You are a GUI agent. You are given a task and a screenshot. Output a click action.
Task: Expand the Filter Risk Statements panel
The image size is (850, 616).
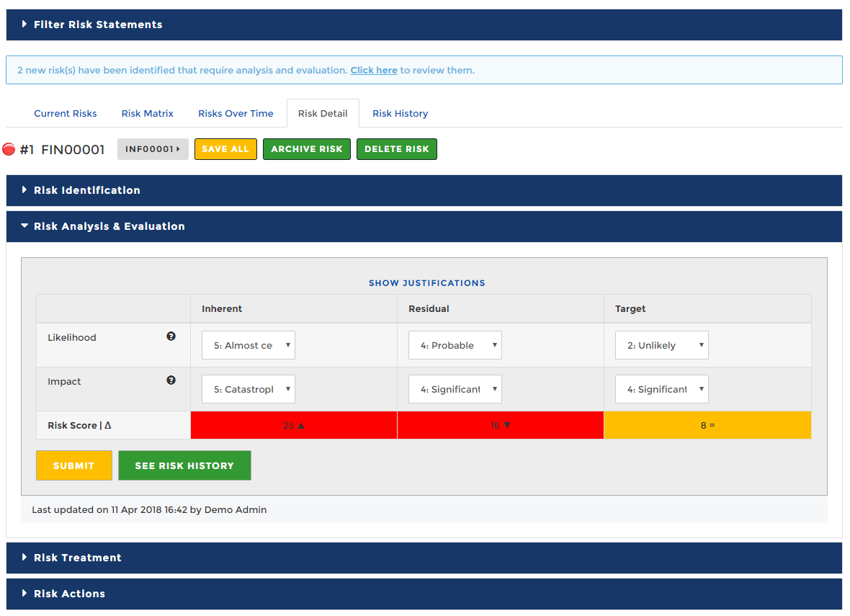click(98, 24)
